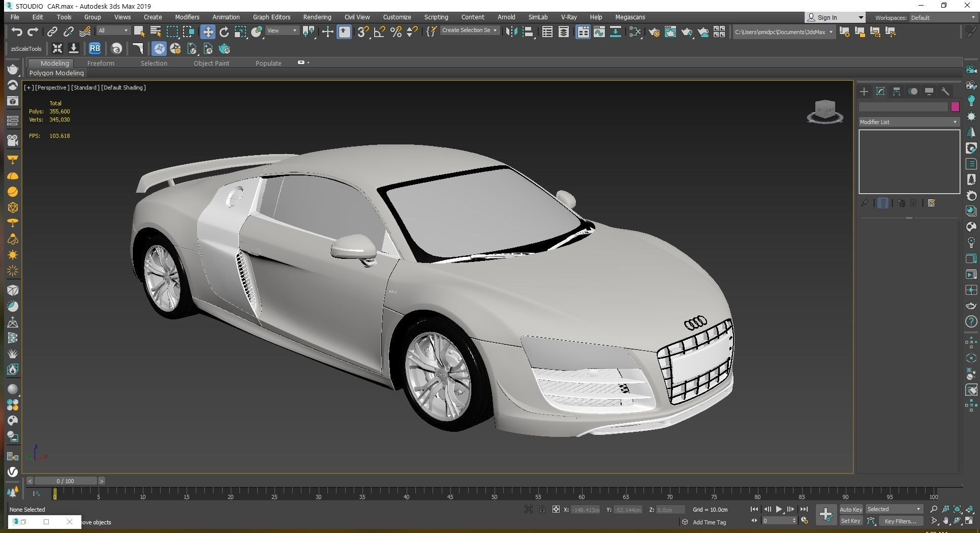980x533 pixels.
Task: Click the Pan View hand icon
Action: point(946,521)
